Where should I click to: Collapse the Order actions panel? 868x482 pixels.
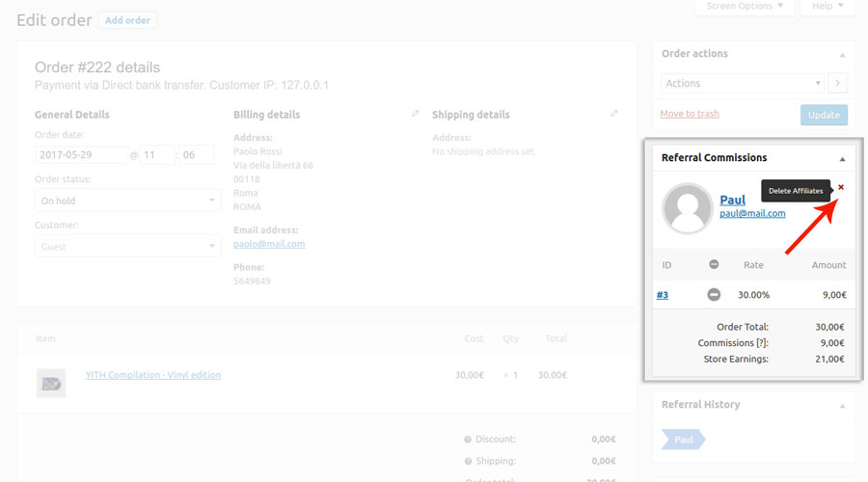tap(842, 55)
